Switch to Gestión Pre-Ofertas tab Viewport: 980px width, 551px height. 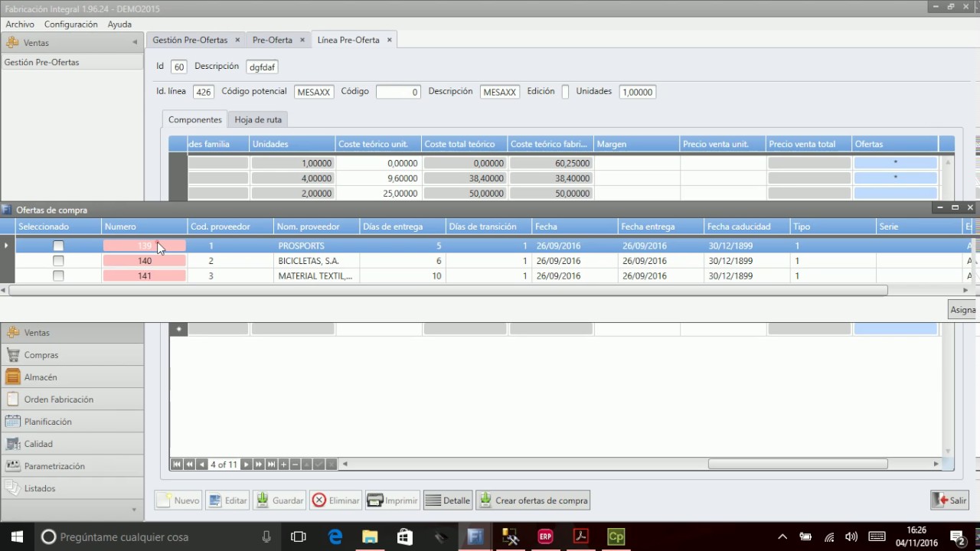point(190,40)
